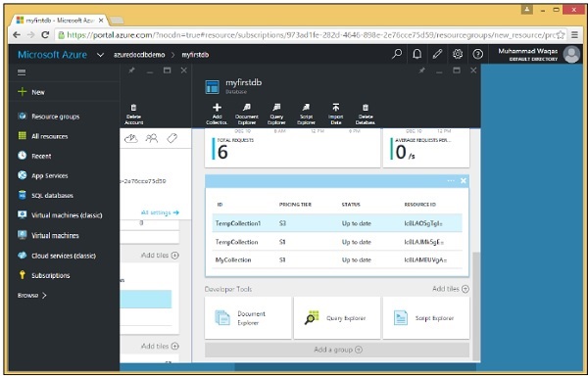
Task: Open Script Explorer toolbar icon
Action: click(306, 114)
